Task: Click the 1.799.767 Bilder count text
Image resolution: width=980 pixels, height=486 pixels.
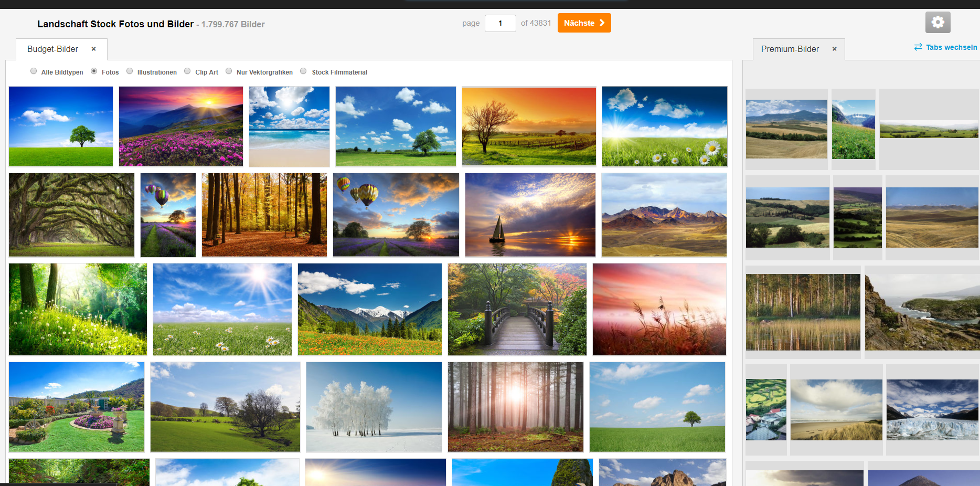Action: (x=233, y=24)
